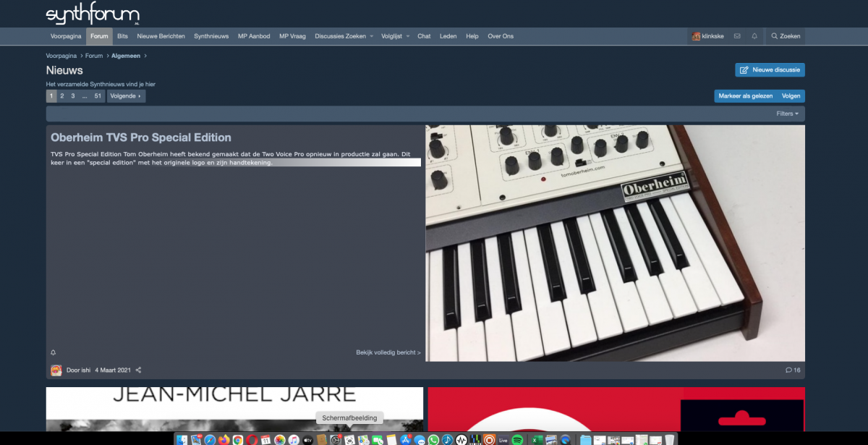Open the Bits nav tab
The height and width of the screenshot is (445, 868).
(122, 36)
